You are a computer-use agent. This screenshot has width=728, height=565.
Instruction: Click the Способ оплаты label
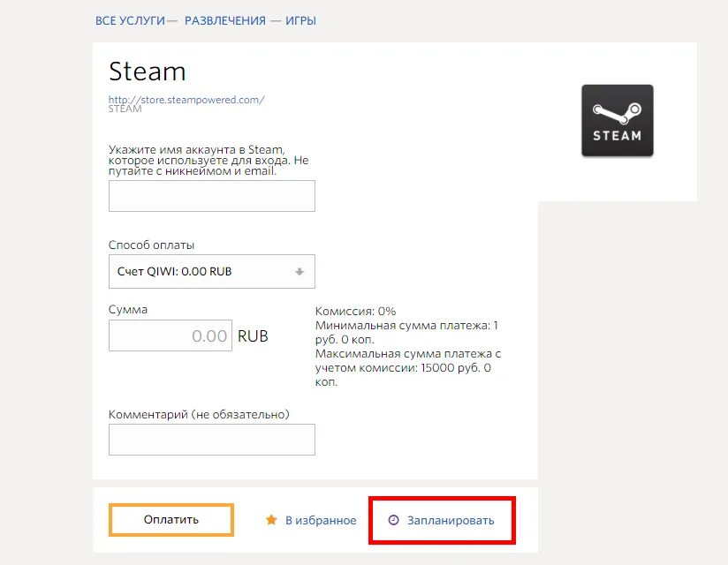[151, 245]
